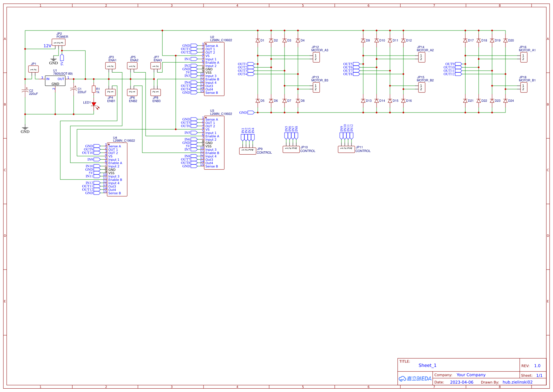Click the Sheet_1 title text in title block
553x392 pixels.
tap(427, 365)
